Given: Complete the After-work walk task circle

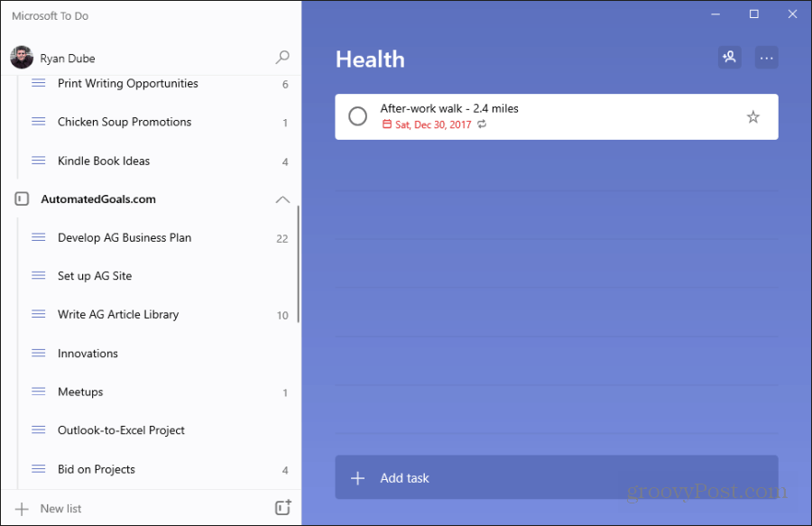Looking at the screenshot, I should 357,116.
